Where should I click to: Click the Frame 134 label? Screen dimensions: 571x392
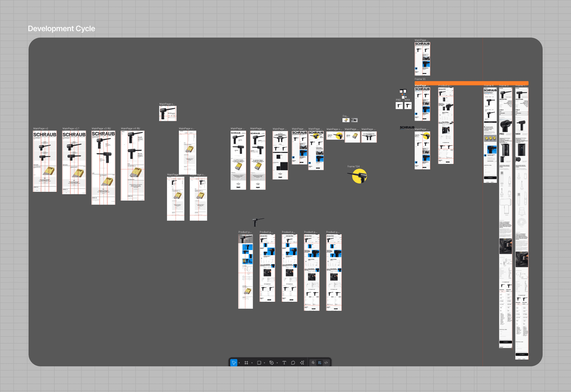coord(353,166)
